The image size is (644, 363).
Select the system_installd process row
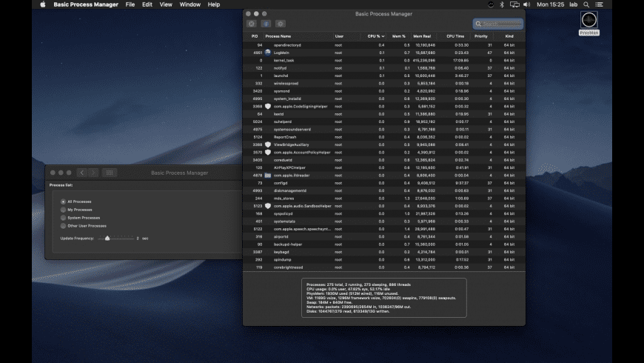pos(384,99)
